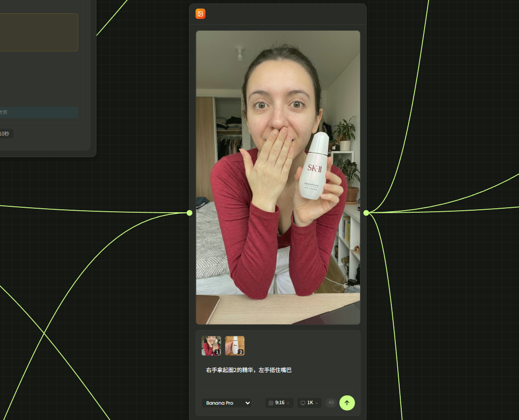Open the 1K resolution dropdown
The width and height of the screenshot is (519, 420).
pyautogui.click(x=310, y=403)
